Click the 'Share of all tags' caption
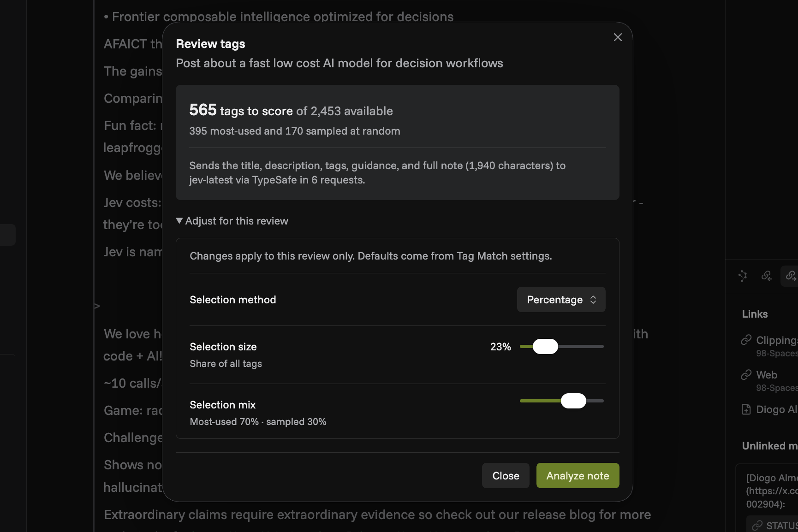The height and width of the screenshot is (532, 798). (226, 364)
